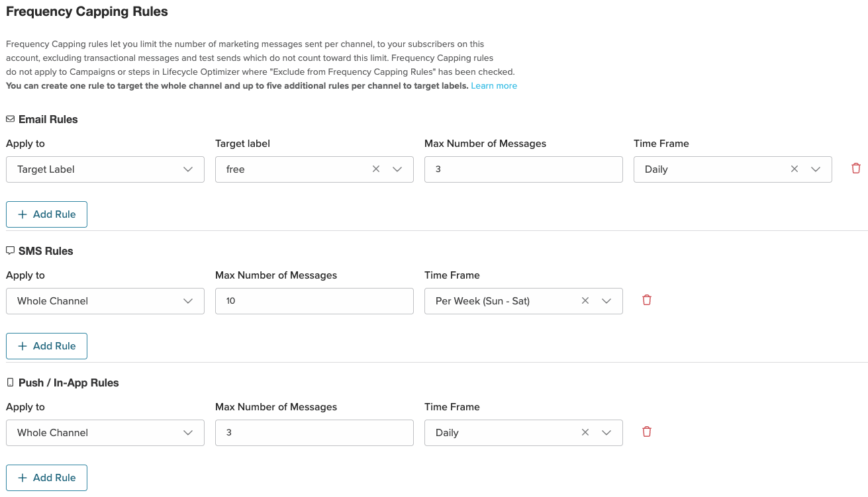This screenshot has height=497, width=868.
Task: Expand the Push rule Time Frame arrow
Action: pos(606,433)
